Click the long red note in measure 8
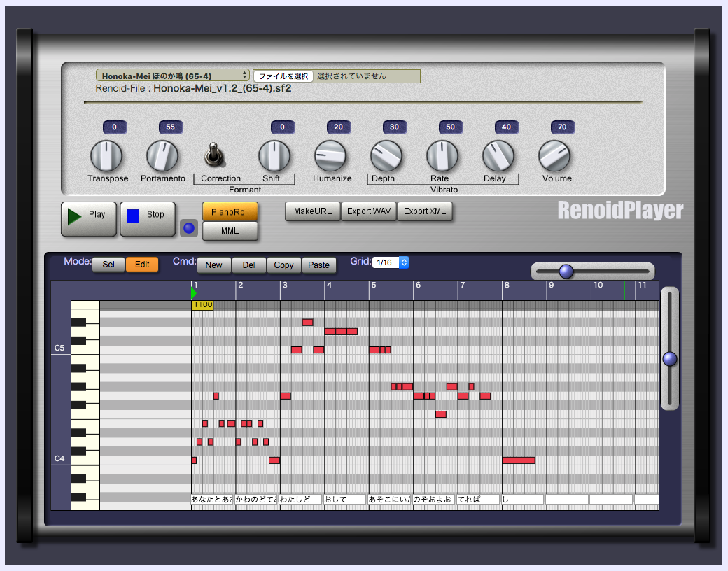This screenshot has height=571, width=728. click(x=519, y=460)
